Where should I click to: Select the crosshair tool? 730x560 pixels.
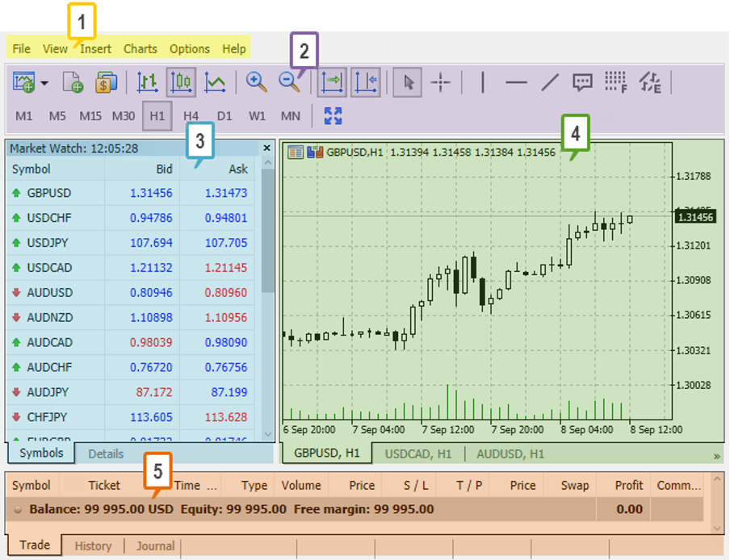pyautogui.click(x=441, y=82)
